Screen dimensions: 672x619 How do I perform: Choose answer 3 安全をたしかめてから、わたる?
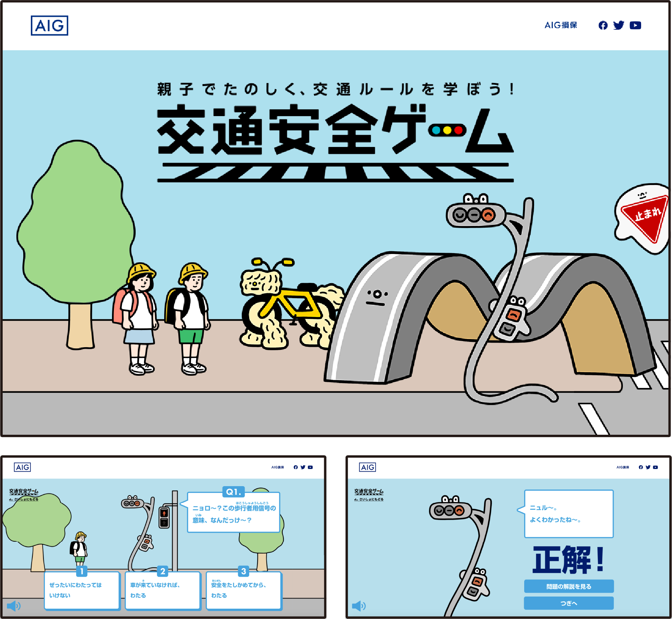click(x=244, y=590)
